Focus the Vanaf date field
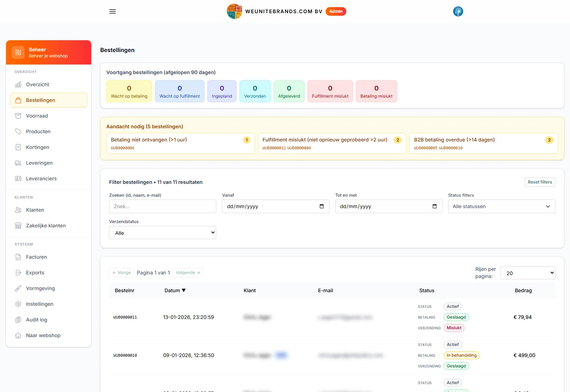Image resolution: width=570 pixels, height=392 pixels. [x=275, y=206]
